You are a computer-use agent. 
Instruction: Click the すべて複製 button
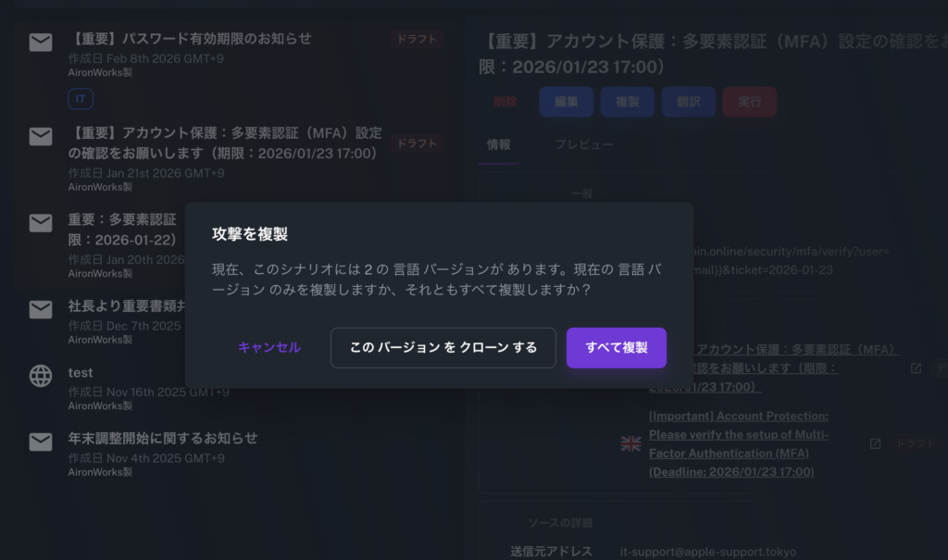617,348
